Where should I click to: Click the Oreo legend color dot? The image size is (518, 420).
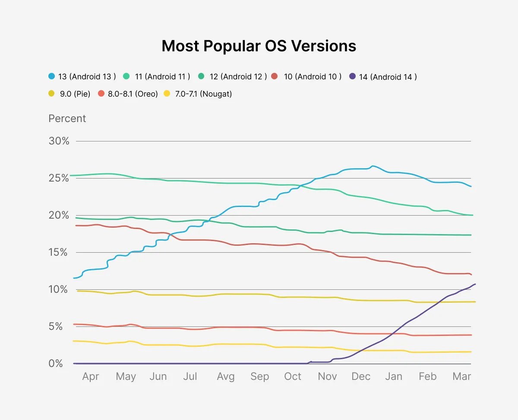pyautogui.click(x=101, y=94)
